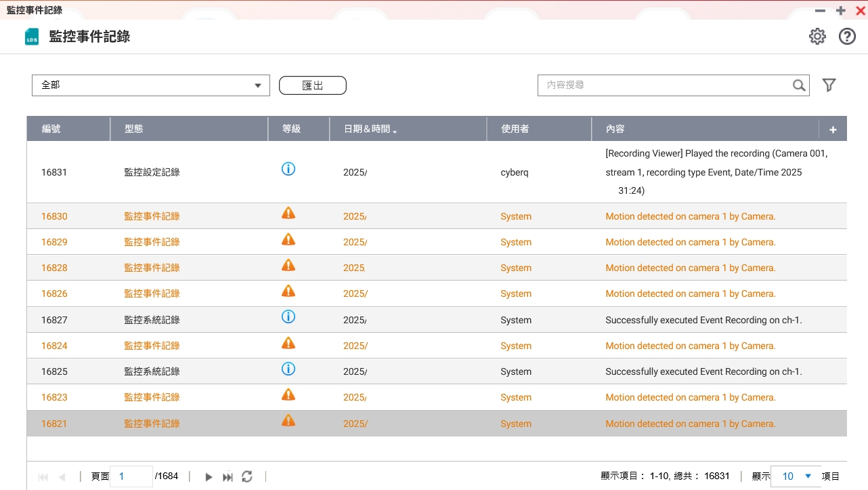Click the page number input box
The height and width of the screenshot is (490, 868).
(131, 476)
